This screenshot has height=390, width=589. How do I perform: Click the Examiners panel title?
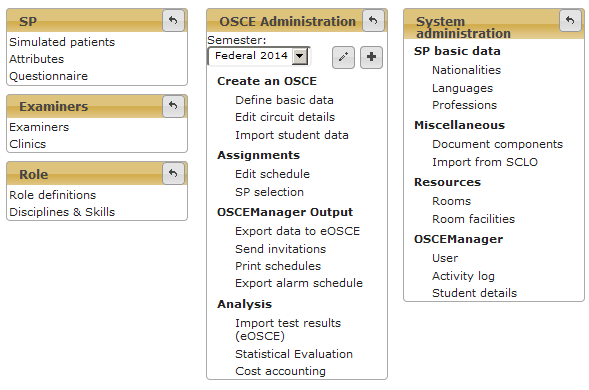(54, 107)
